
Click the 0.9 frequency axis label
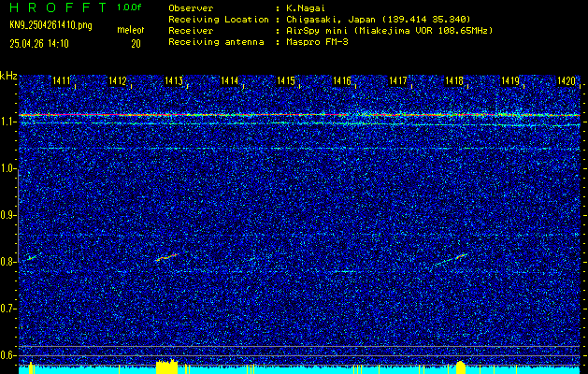(x=7, y=215)
